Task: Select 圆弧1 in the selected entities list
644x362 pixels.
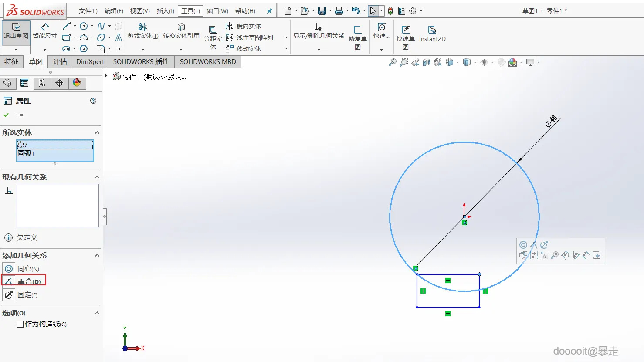Action: pyautogui.click(x=26, y=153)
